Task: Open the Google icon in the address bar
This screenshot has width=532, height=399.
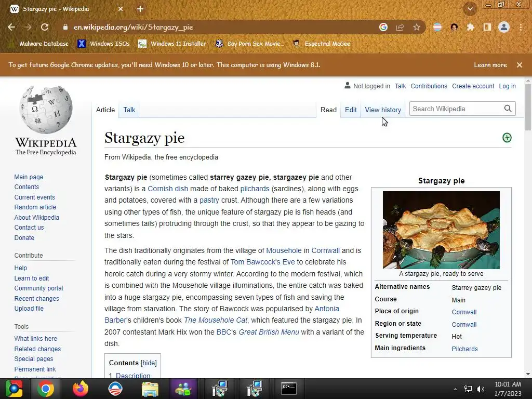Action: coord(383,27)
